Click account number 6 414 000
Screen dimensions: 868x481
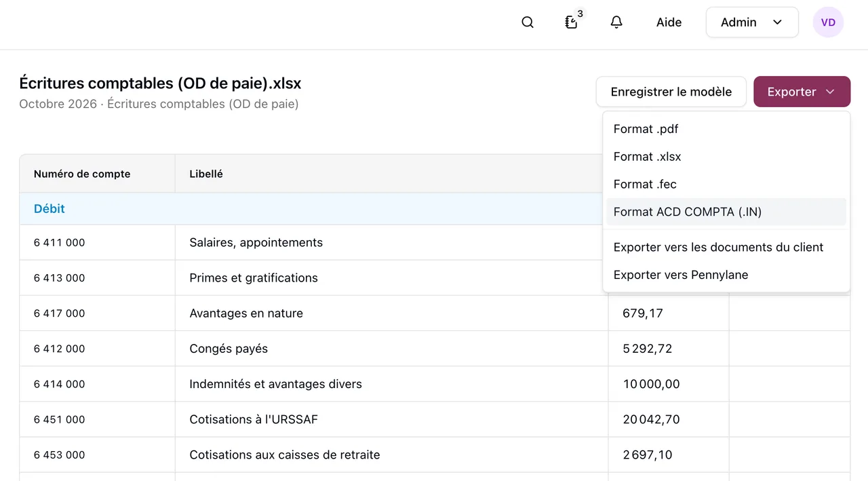60,384
